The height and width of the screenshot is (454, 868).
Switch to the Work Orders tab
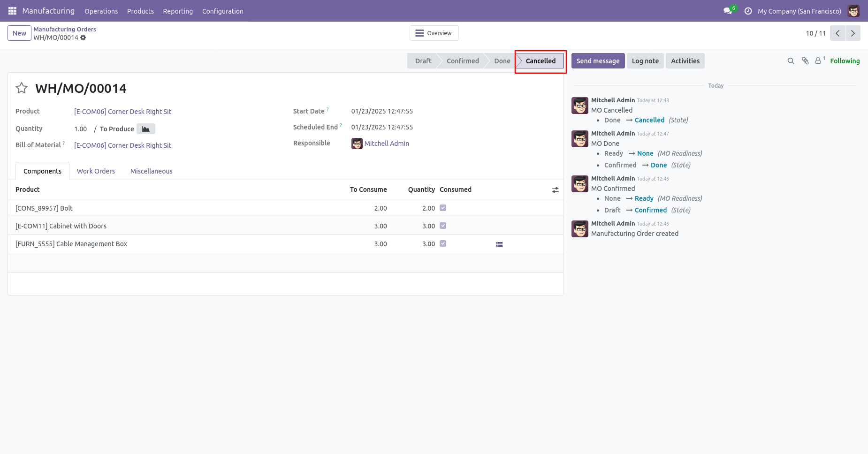pyautogui.click(x=96, y=171)
